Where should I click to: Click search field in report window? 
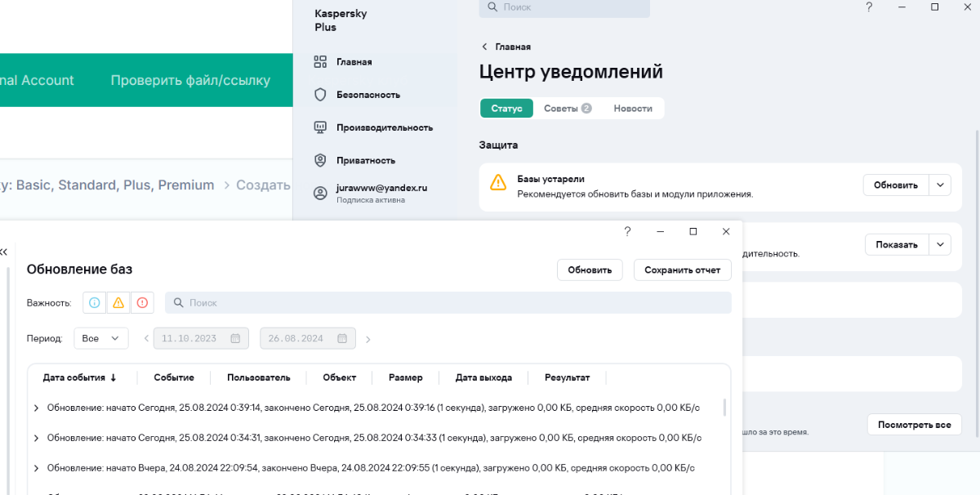point(448,303)
